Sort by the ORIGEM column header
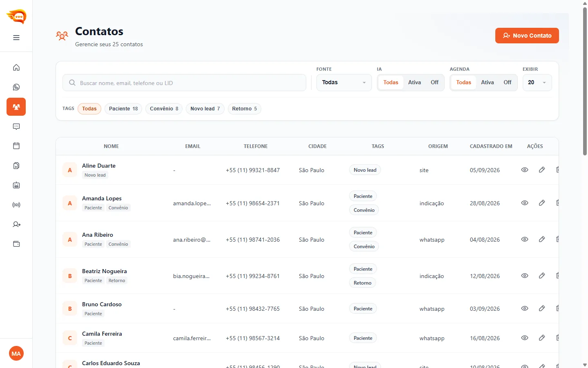The height and width of the screenshot is (368, 588). coord(438,146)
